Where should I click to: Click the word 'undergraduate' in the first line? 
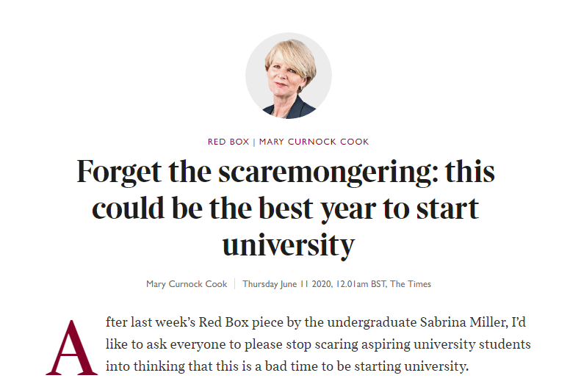click(x=372, y=322)
